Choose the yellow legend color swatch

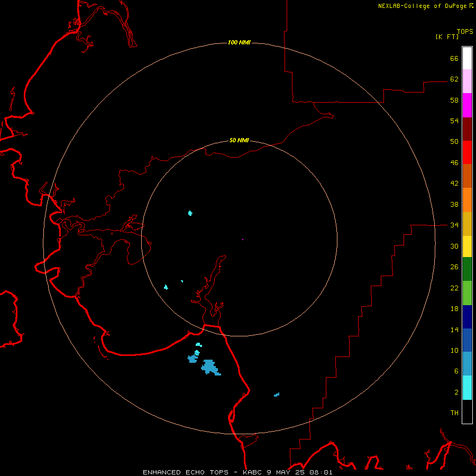click(x=467, y=246)
